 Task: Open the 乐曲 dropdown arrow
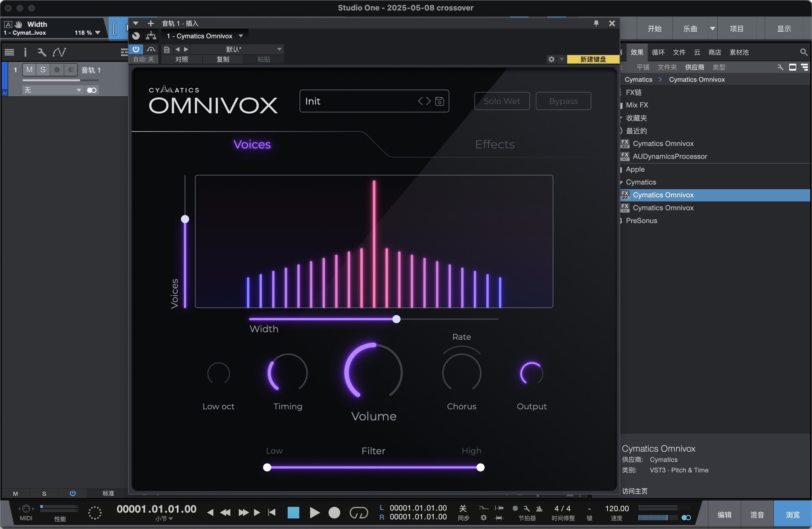point(713,29)
